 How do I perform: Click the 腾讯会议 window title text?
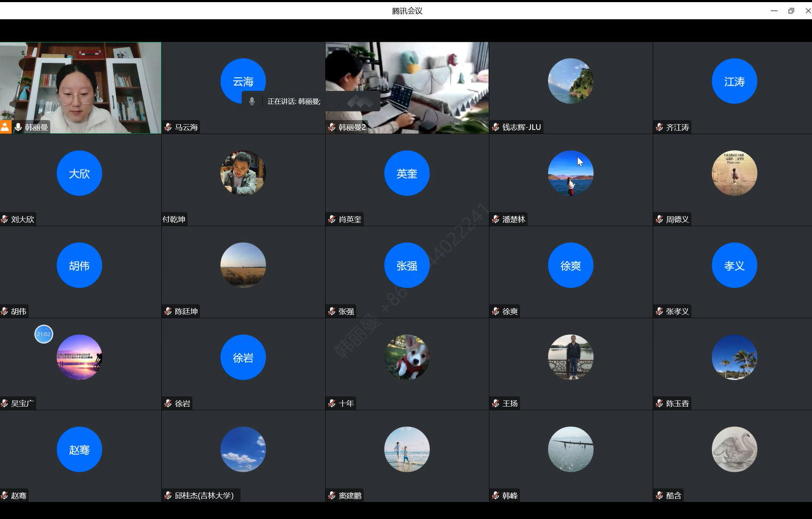click(407, 11)
